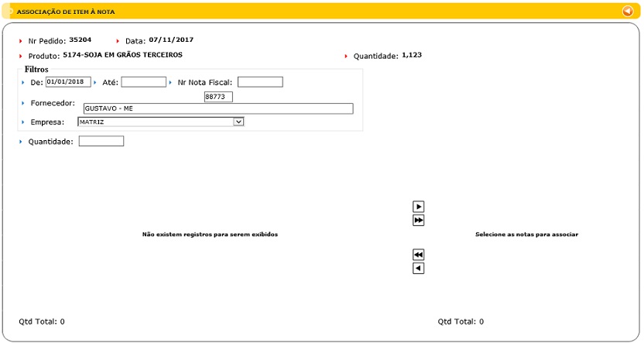Click 'Selecione as notas para associar' text

coord(526,234)
